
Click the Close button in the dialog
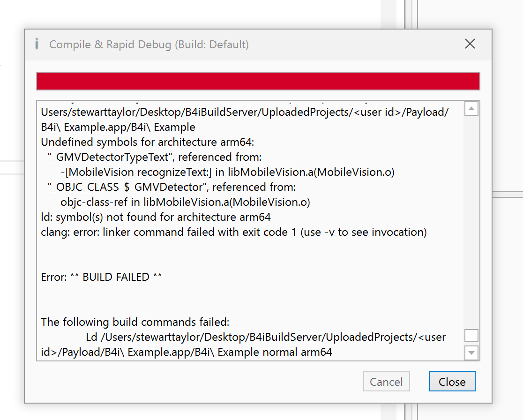point(452,382)
